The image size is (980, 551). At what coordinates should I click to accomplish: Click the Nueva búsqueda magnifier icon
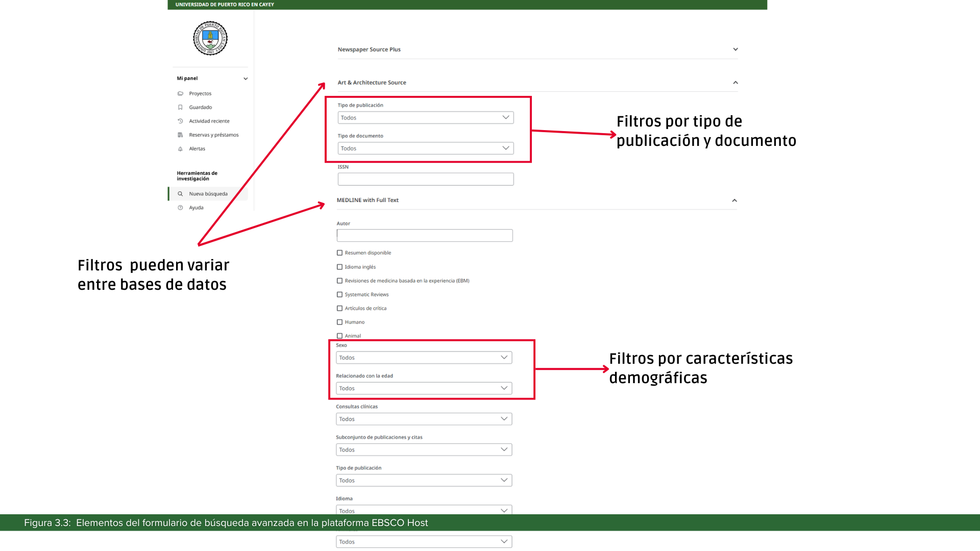point(180,194)
